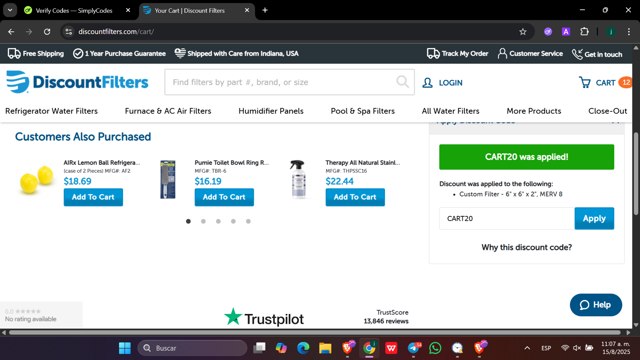Open the LOGIN link
Viewport: 640px width, 360px height.
pos(442,83)
